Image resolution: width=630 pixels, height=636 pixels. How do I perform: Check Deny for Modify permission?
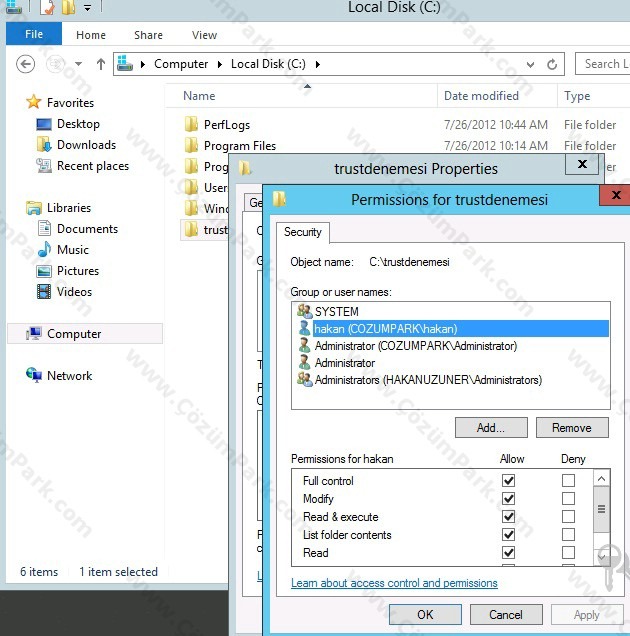point(568,498)
